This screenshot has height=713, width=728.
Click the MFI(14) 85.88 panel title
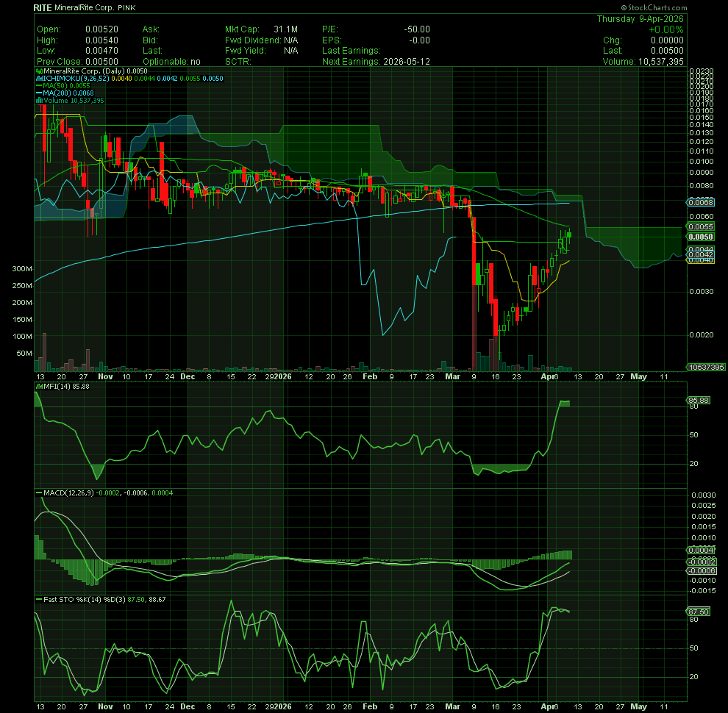tap(66, 386)
